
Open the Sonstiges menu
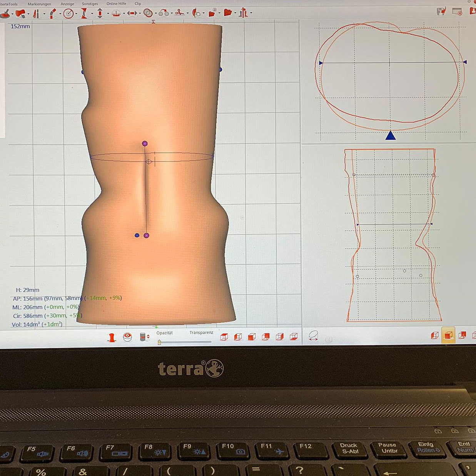point(90,4)
